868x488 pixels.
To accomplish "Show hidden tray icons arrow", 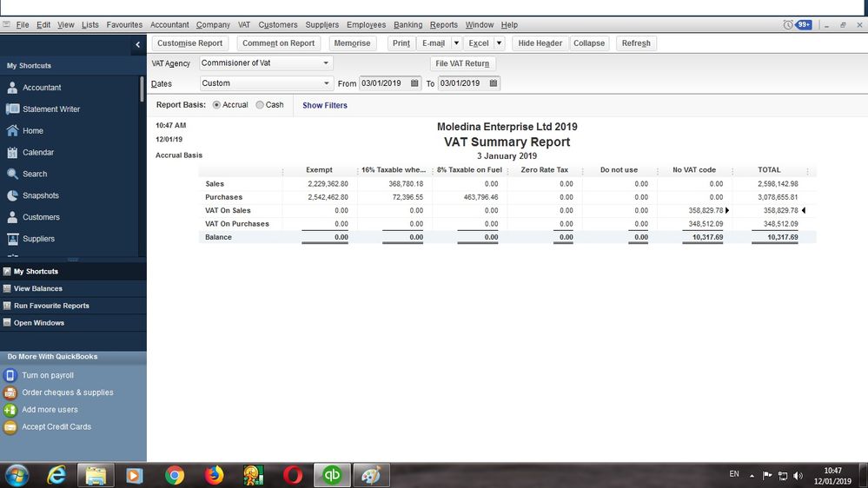I will (752, 475).
